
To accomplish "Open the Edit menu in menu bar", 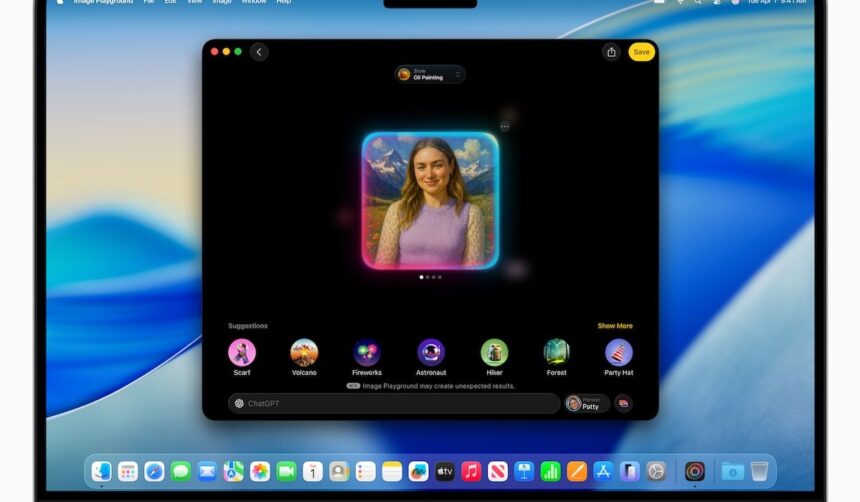I will tap(171, 2).
